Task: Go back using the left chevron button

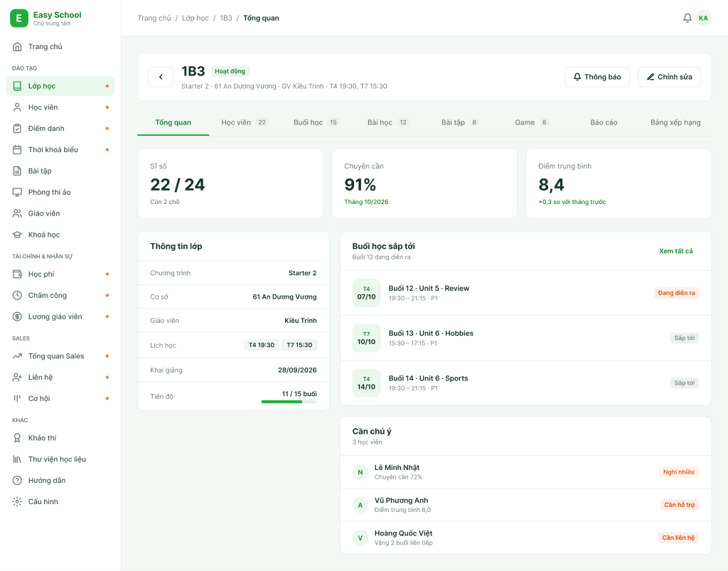Action: 161,77
